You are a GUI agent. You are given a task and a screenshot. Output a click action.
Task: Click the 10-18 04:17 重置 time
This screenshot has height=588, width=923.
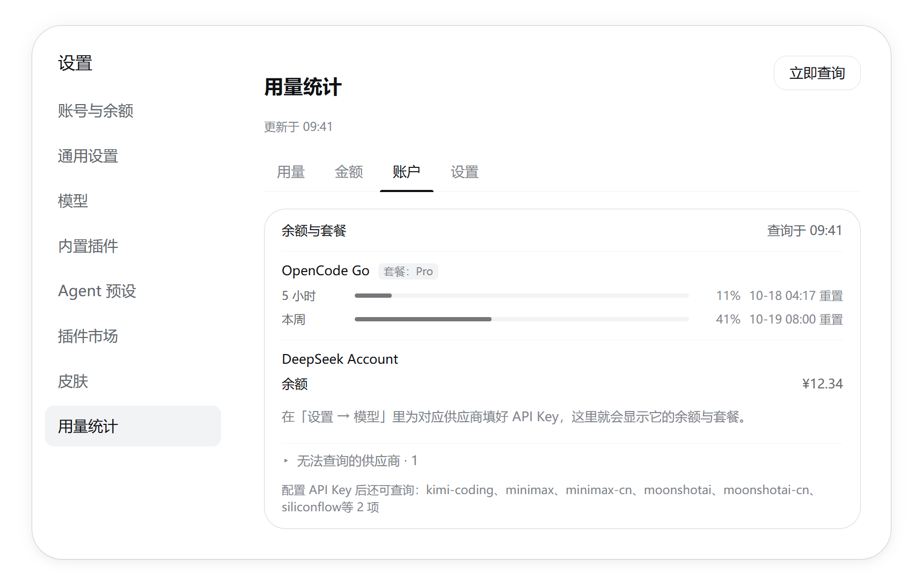(796, 296)
